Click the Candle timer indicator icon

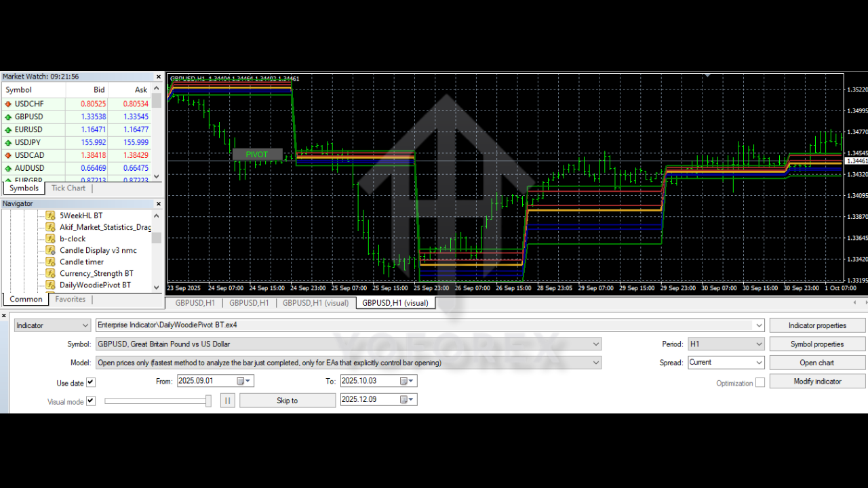point(52,262)
